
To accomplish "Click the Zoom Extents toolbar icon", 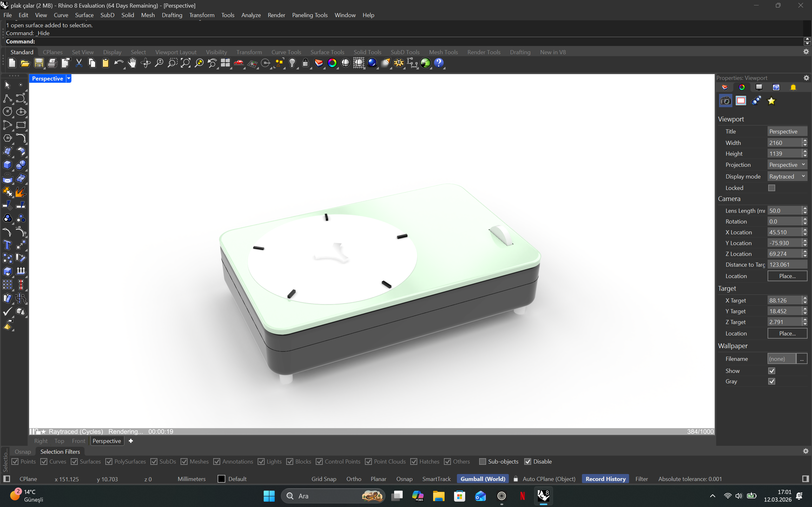I will point(186,63).
